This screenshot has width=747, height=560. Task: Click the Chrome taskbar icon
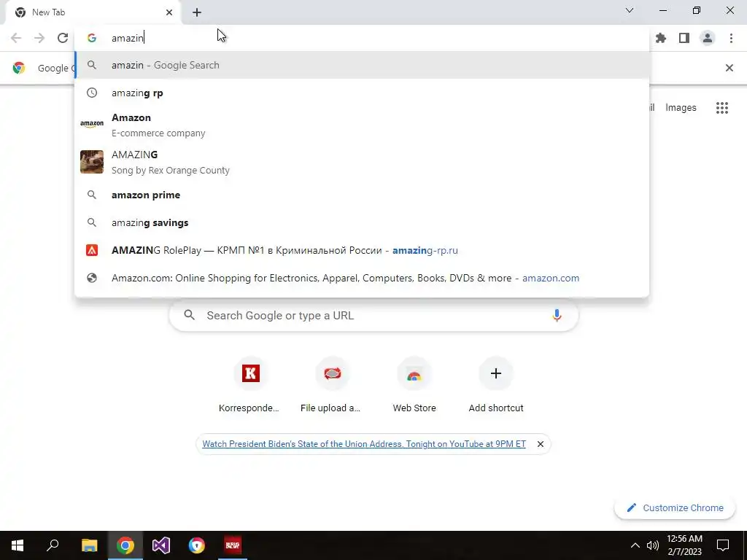[x=125, y=545]
